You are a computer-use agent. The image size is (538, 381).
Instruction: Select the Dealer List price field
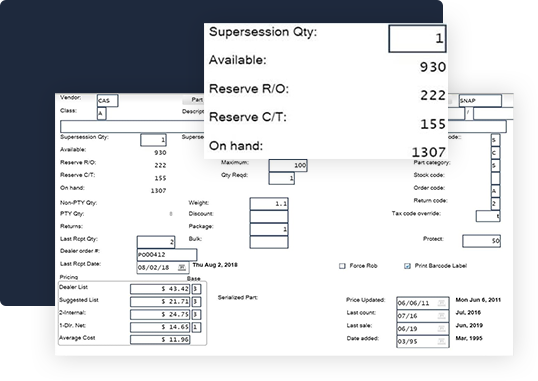tap(160, 289)
